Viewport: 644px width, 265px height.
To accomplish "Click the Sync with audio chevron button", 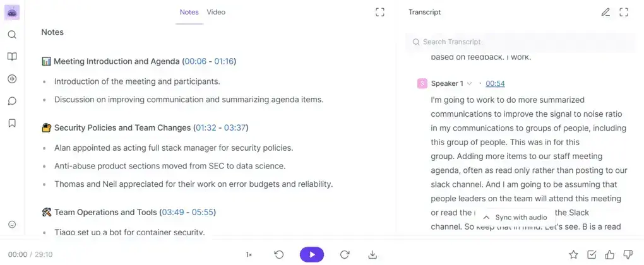I will 486,218.
